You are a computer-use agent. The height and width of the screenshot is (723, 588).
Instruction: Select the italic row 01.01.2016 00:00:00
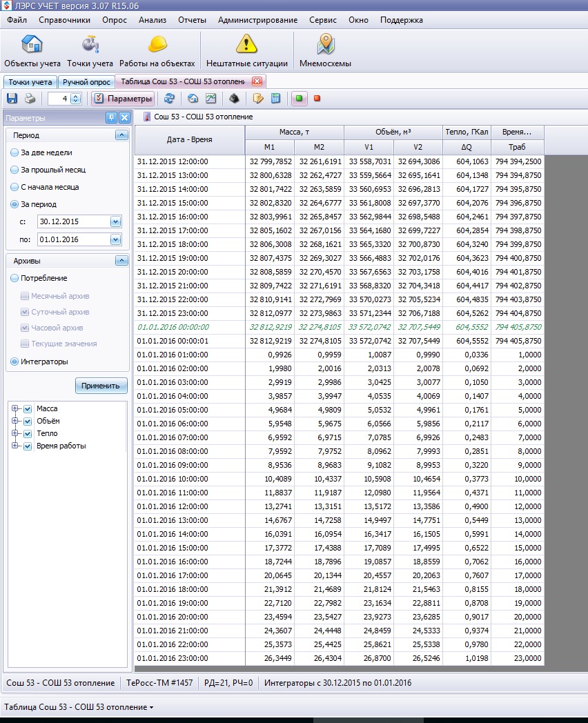coord(339,327)
